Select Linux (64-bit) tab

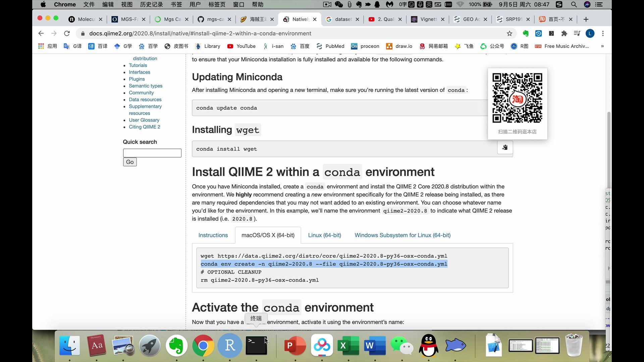(x=324, y=235)
